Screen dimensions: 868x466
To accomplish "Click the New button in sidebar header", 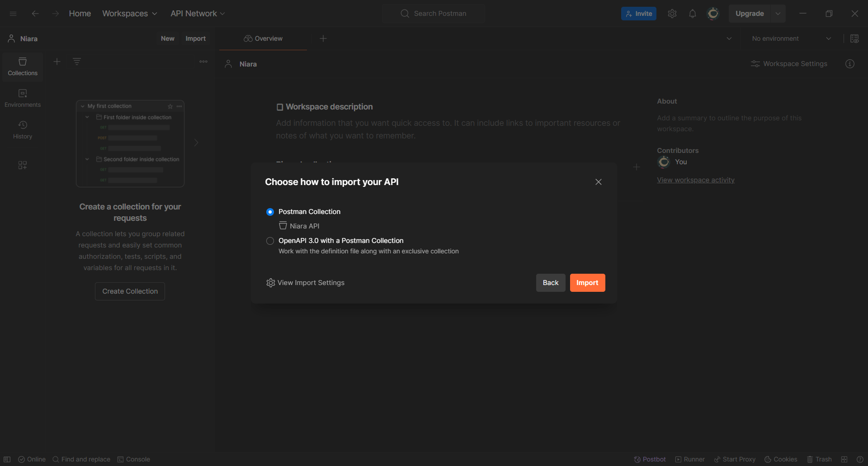I will point(168,38).
